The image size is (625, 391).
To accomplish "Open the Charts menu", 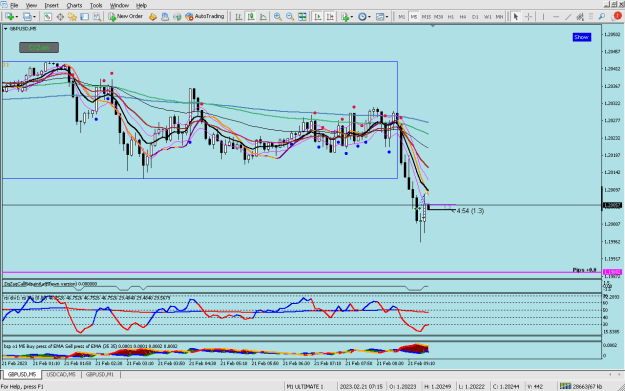I will (74, 5).
